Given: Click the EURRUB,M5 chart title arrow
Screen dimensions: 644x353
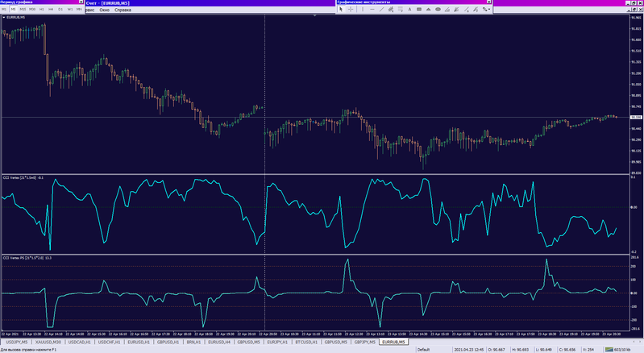Looking at the screenshot, I should coord(4,17).
